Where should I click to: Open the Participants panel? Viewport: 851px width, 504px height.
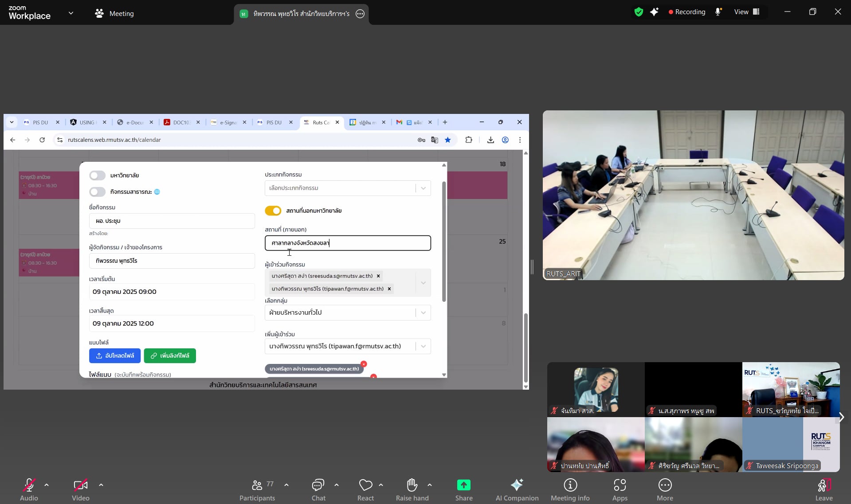257,485
